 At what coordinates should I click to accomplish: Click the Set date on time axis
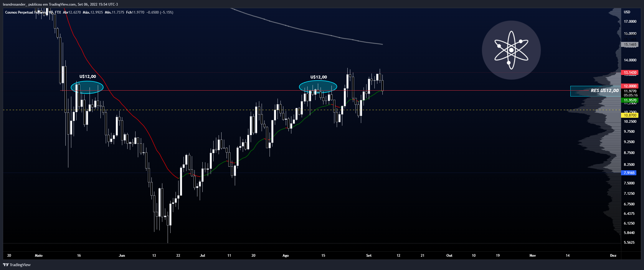(369, 256)
